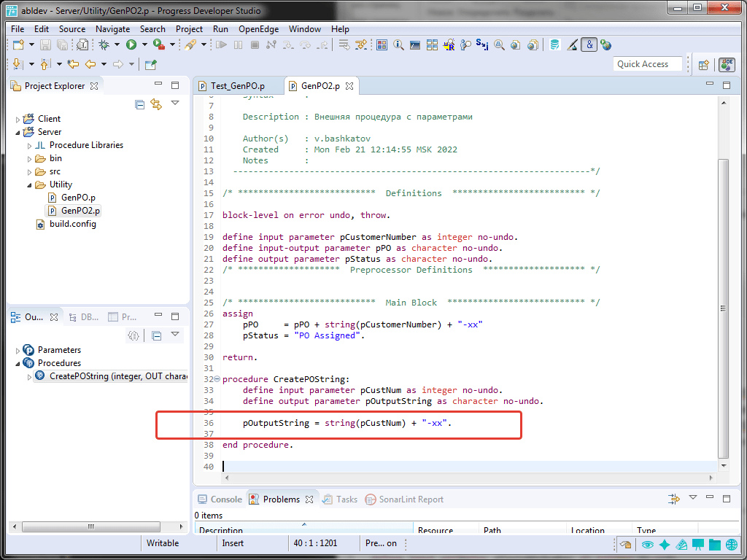Open Project Explorer view menu triangle
Screen dimensions: 747x560
click(x=175, y=104)
